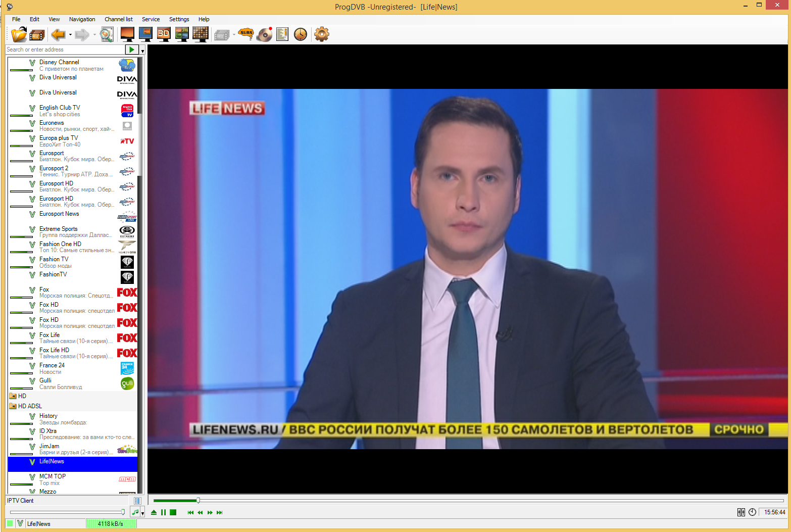Toggle subtitles with the SUBS icon
This screenshot has width=791, height=532.
pyautogui.click(x=246, y=34)
